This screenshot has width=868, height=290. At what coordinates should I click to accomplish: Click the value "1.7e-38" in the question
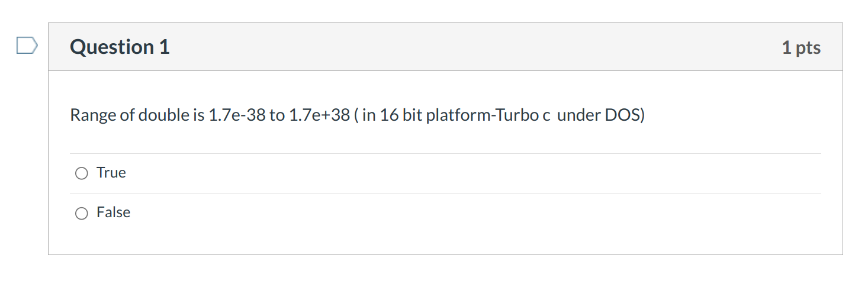click(x=237, y=115)
